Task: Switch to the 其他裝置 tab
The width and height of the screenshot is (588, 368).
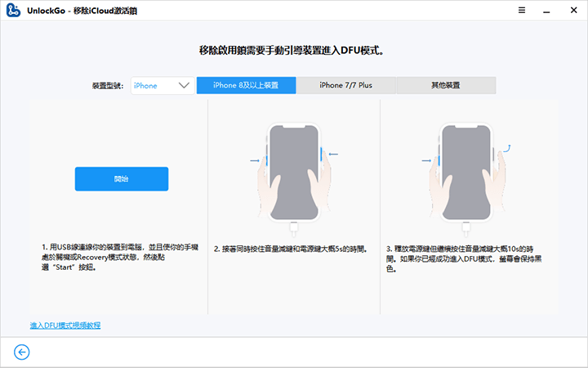Action: coord(446,85)
